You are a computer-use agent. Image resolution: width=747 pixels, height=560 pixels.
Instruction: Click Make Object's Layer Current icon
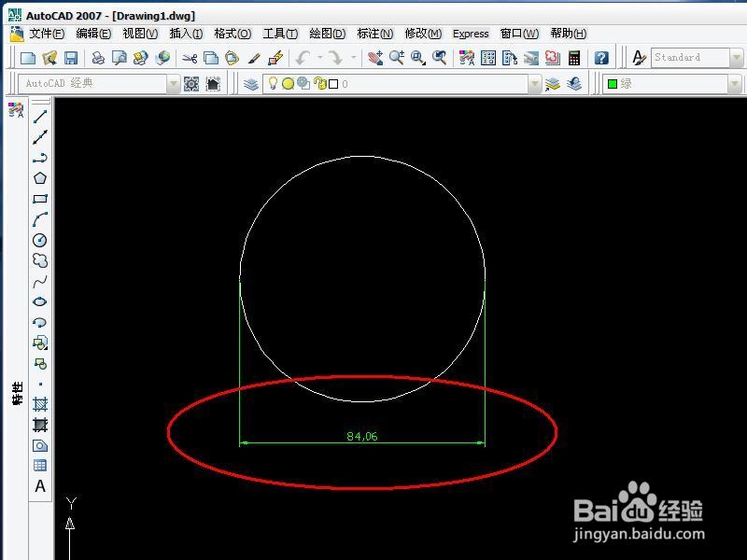pyautogui.click(x=553, y=84)
